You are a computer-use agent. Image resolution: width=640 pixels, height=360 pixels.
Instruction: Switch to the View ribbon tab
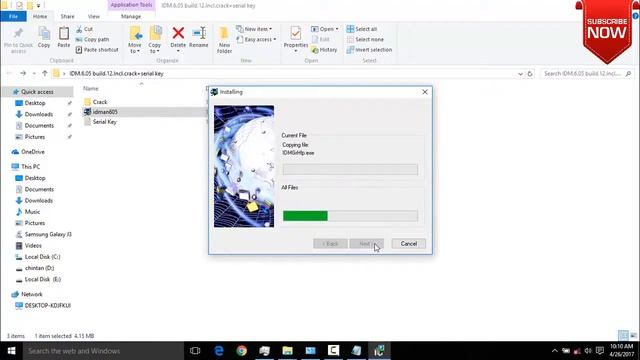click(93, 16)
